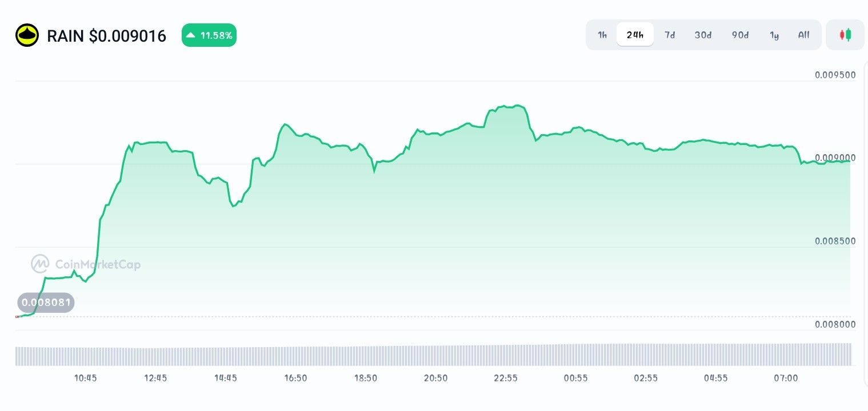Select the 1y time range tab
Image resolution: width=868 pixels, height=411 pixels.
pyautogui.click(x=774, y=35)
